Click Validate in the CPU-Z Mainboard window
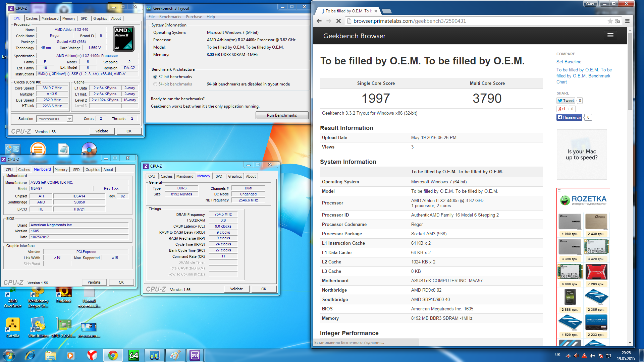Image resolution: width=644 pixels, height=362 pixels. (x=94, y=282)
